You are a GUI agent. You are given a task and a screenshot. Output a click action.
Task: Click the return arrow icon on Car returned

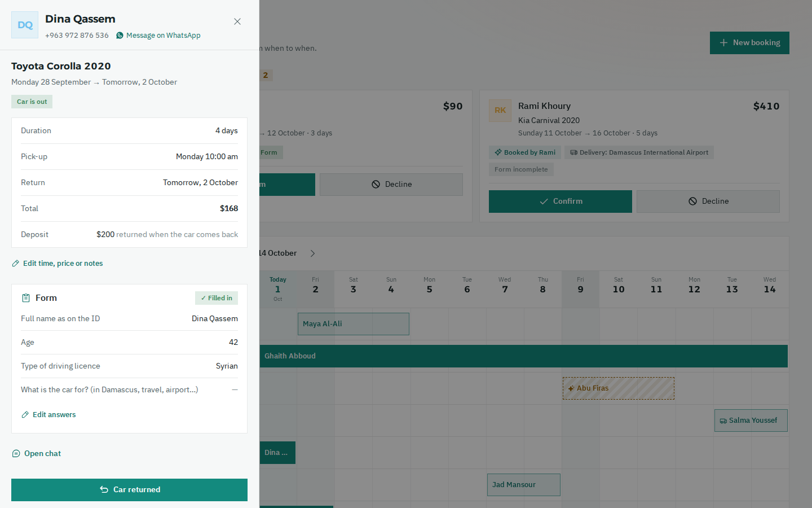[x=104, y=490]
